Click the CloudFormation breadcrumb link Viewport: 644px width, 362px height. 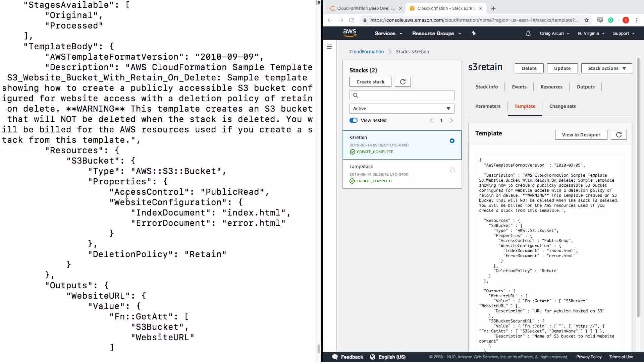click(366, 52)
